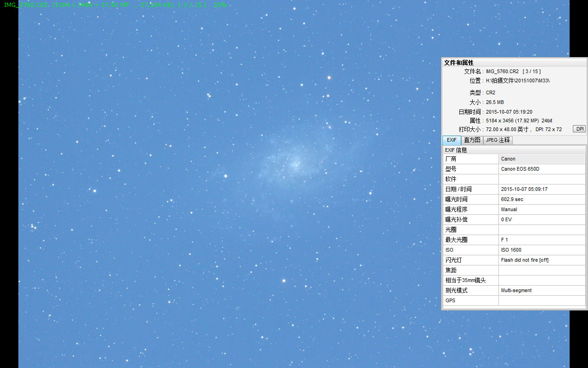Viewport: 588px width, 368px height.
Task: Switch to the EXIF tab
Action: tap(452, 140)
